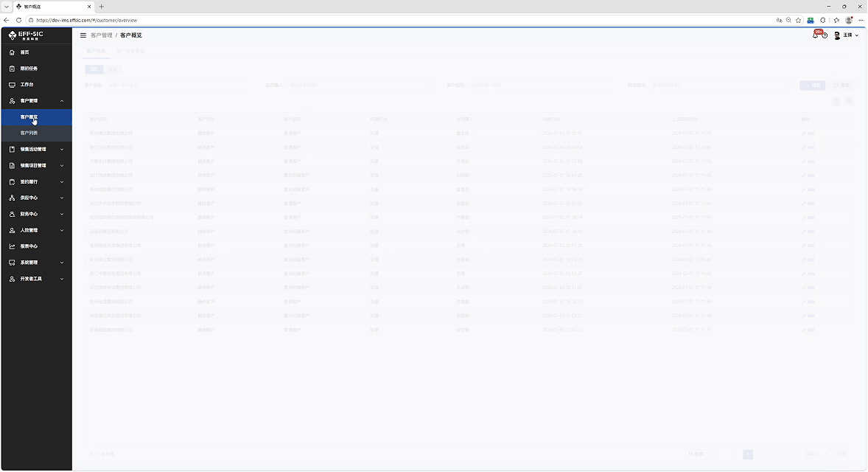Image resolution: width=868 pixels, height=472 pixels.
Task: Expand the 销售活动管理 menu chevron
Action: 62,150
